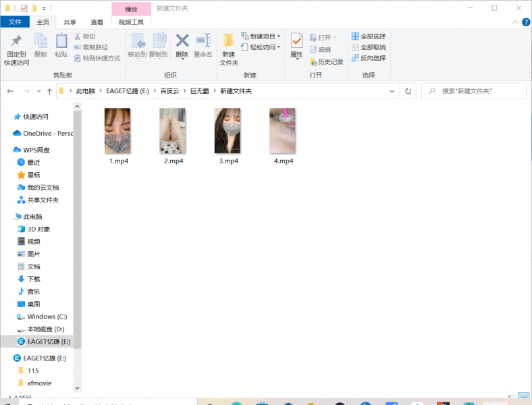Invert selection using 反向选择
Image resolution: width=532 pixels, height=405 pixels.
coord(369,58)
